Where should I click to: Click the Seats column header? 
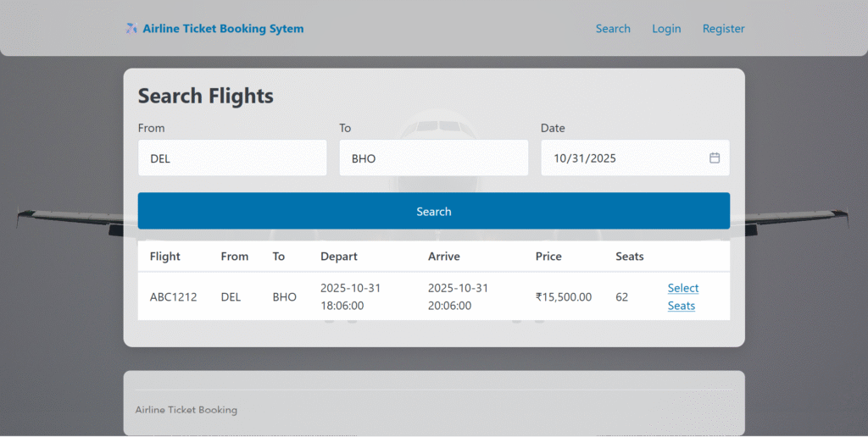(630, 257)
